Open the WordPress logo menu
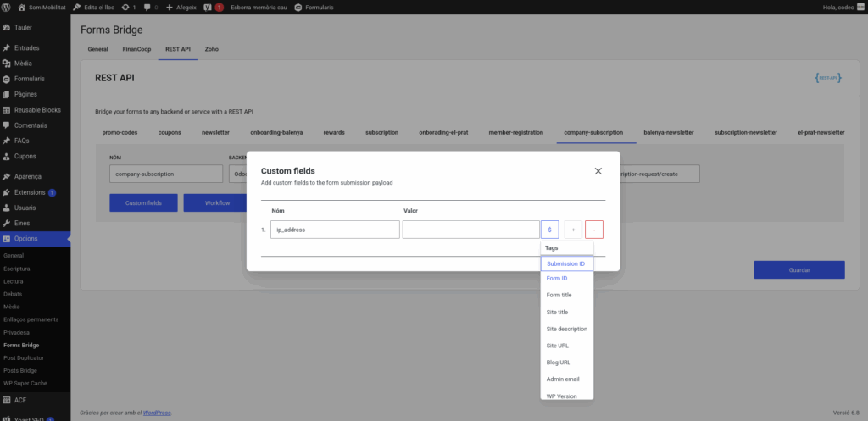This screenshot has height=421, width=868. coord(7,7)
